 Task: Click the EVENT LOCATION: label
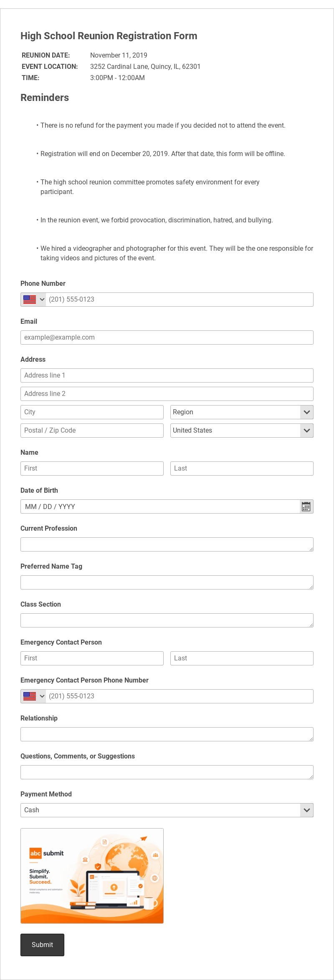tap(50, 66)
